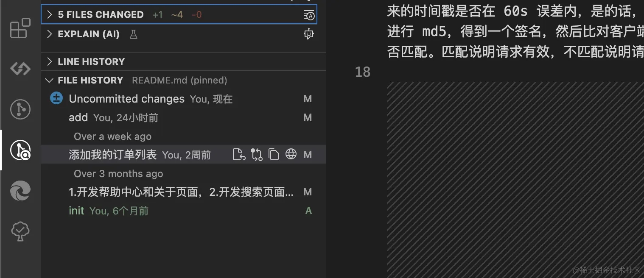
Task: Open the tree-shaped activity bar icon
Action: click(x=20, y=231)
